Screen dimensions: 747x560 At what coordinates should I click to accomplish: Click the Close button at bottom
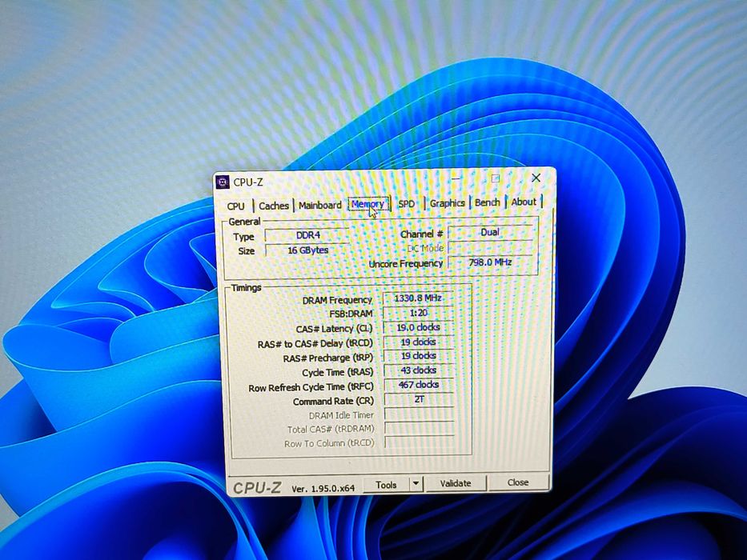(x=518, y=482)
